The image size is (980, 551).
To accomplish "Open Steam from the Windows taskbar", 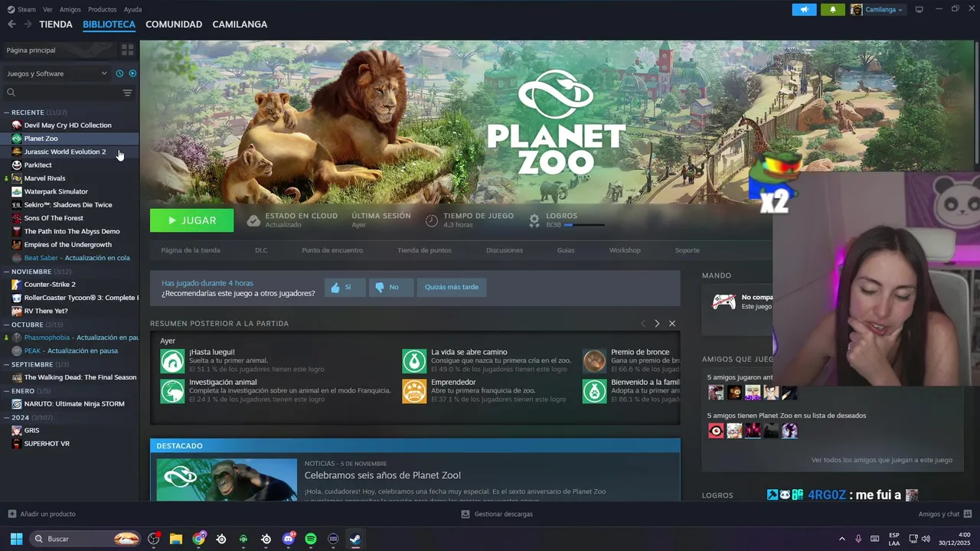I will coord(355,539).
